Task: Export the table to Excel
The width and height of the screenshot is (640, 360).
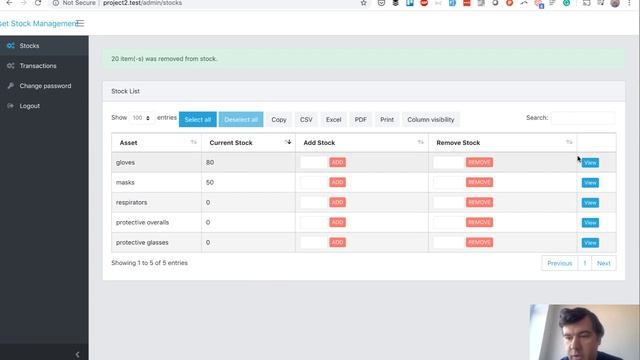Action: (333, 120)
